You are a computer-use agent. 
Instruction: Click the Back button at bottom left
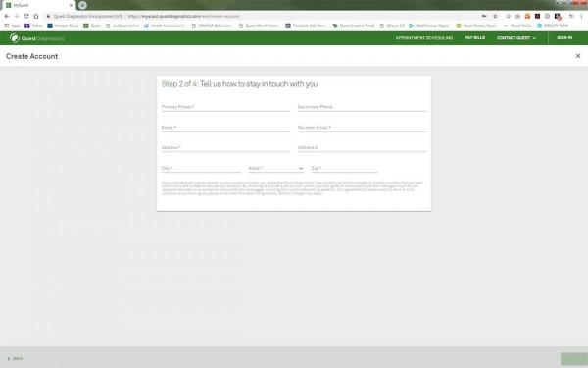(x=15, y=358)
